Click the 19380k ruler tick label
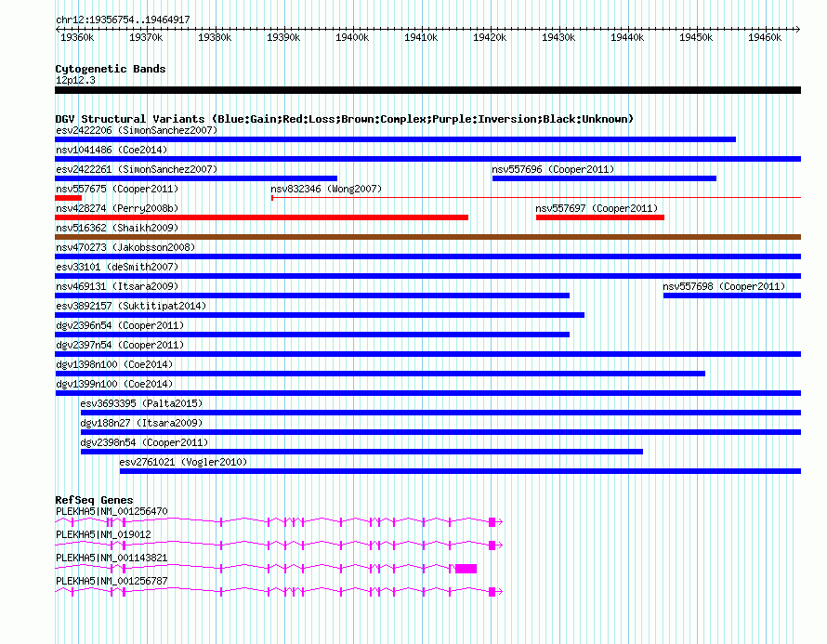This screenshot has height=644, width=827. (215, 37)
